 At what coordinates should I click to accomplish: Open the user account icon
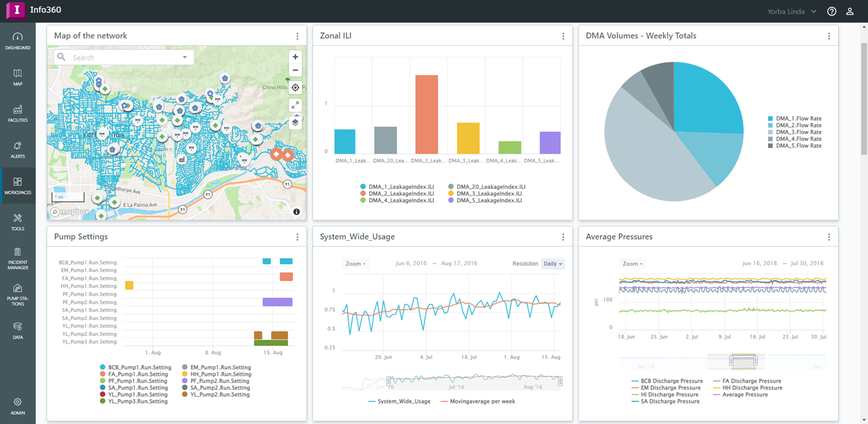point(850,11)
